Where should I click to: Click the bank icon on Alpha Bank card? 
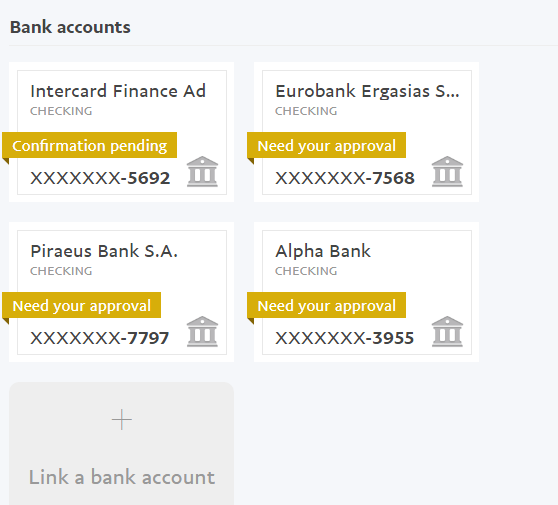(x=447, y=331)
